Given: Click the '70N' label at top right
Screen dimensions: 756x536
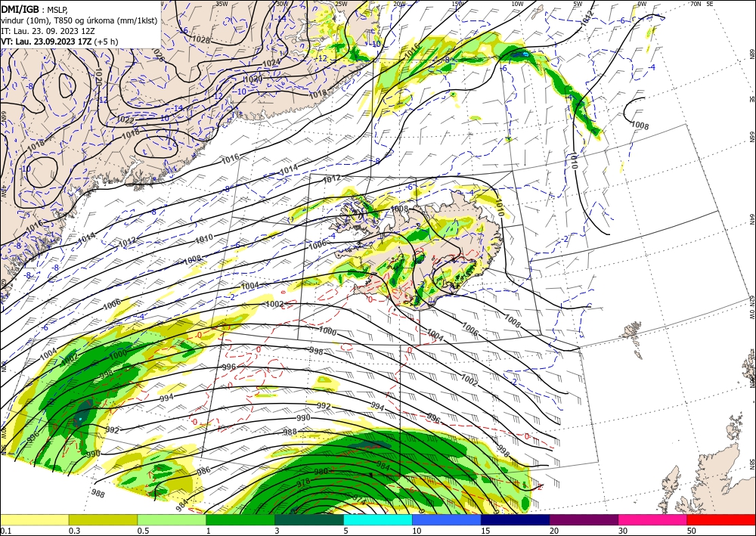Looking at the screenshot, I should 696,4.
